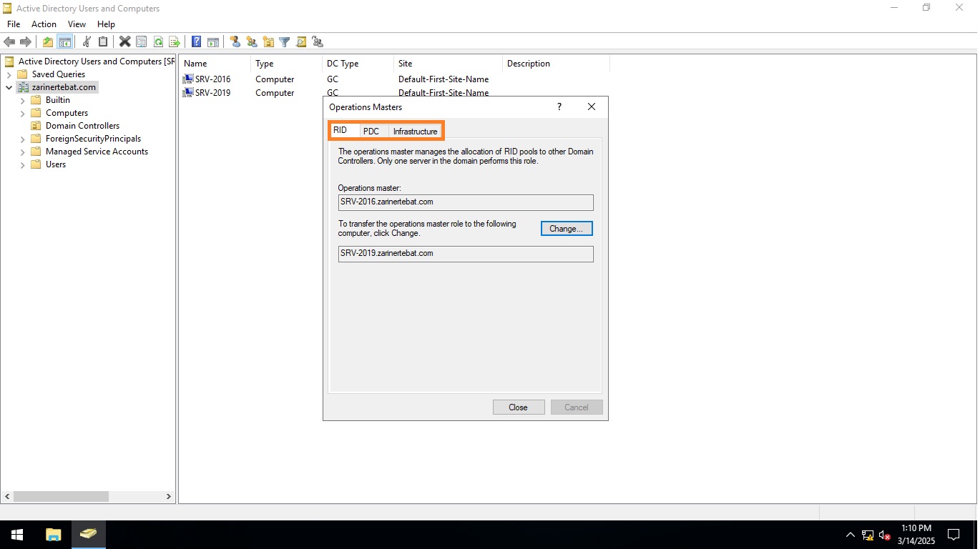
Task: Click the Active Directory app icon on the taskbar
Action: tap(88, 535)
